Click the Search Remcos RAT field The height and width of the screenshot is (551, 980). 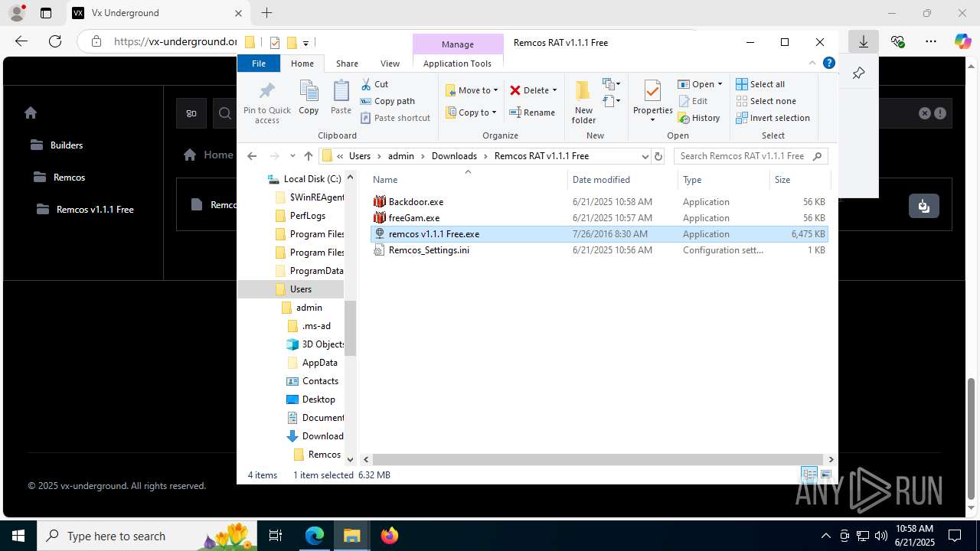click(750, 156)
